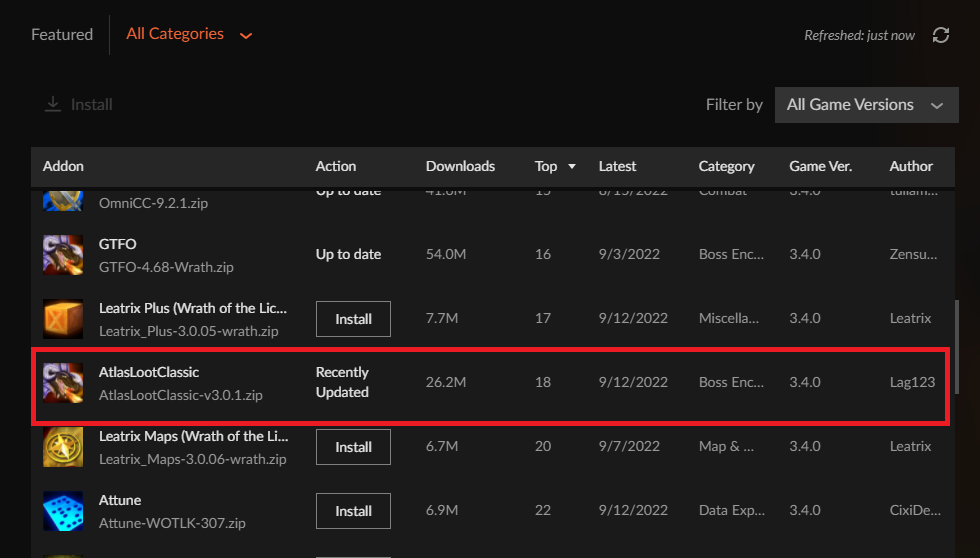Screen dimensions: 980x558
Task: Click the 6.9M downloads value
Action: point(441,511)
